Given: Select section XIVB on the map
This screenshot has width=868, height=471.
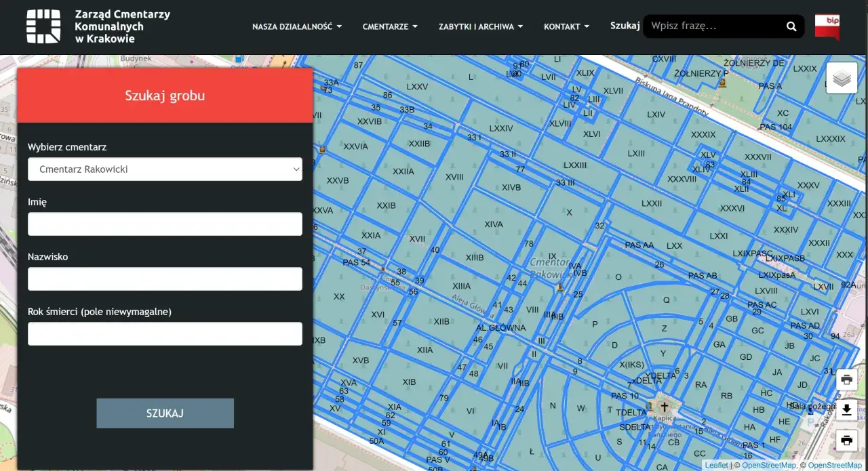Looking at the screenshot, I should [511, 188].
